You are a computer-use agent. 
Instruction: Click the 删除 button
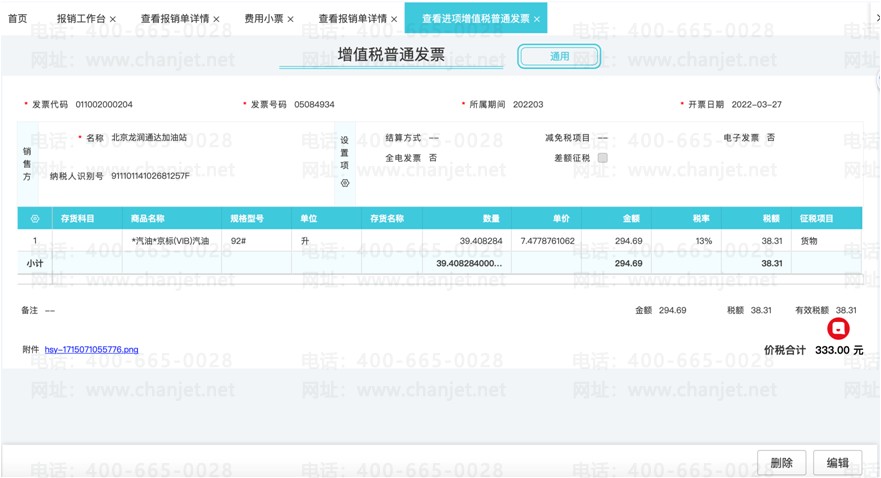point(782,463)
